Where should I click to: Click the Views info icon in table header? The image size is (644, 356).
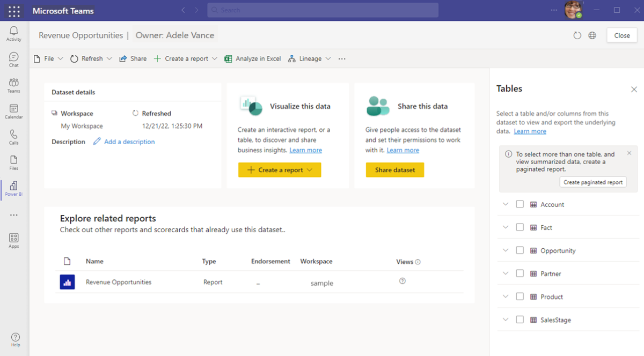[418, 262]
